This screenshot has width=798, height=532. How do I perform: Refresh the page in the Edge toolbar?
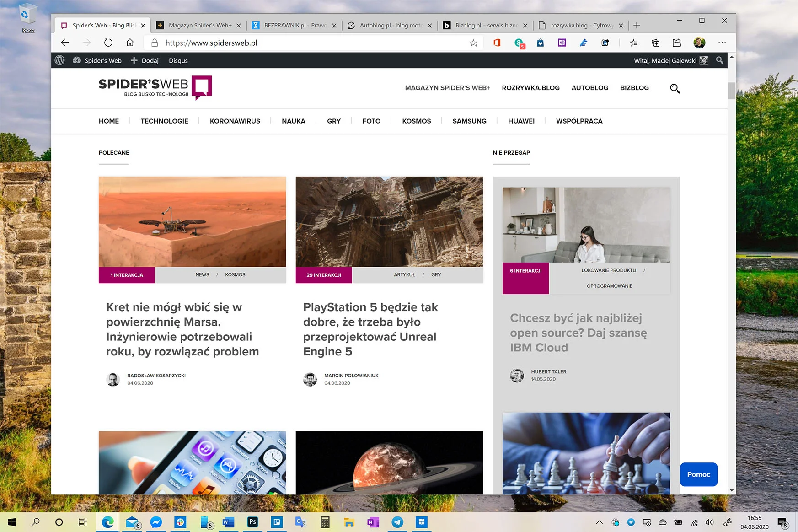pyautogui.click(x=108, y=43)
